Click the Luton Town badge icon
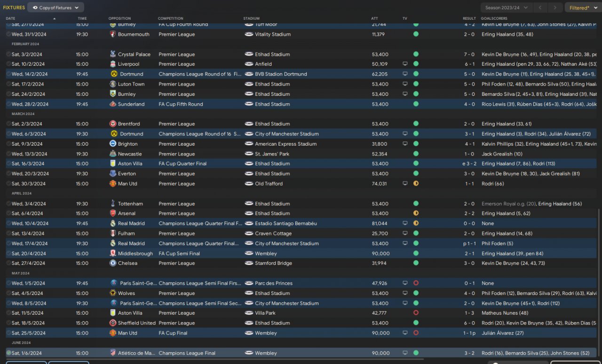 coord(113,84)
